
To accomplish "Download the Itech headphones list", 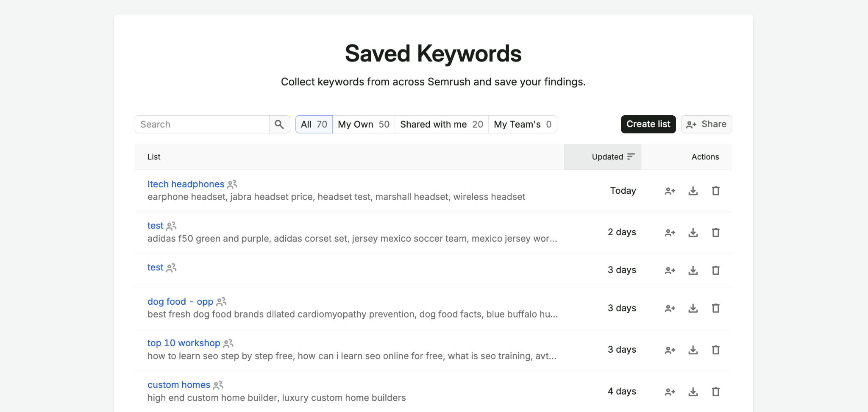I will tap(693, 191).
